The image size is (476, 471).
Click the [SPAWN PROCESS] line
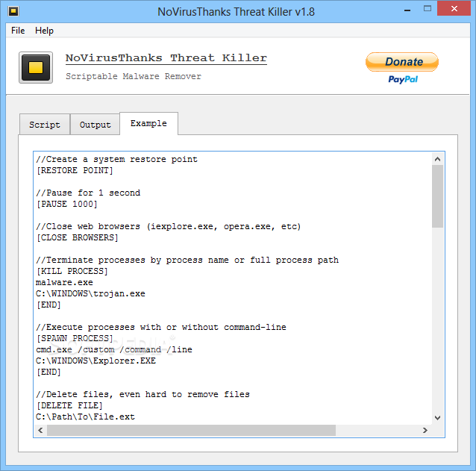(75, 338)
